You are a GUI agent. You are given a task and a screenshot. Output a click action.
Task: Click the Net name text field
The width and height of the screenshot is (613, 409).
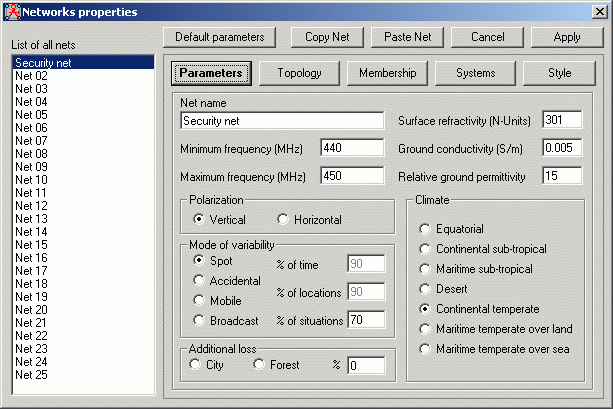click(282, 121)
